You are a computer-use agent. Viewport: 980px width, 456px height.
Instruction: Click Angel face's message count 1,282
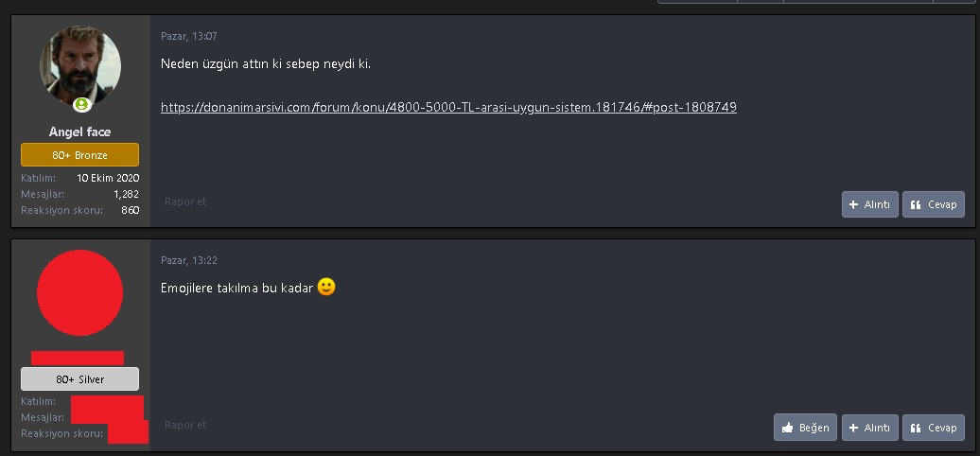coord(126,194)
